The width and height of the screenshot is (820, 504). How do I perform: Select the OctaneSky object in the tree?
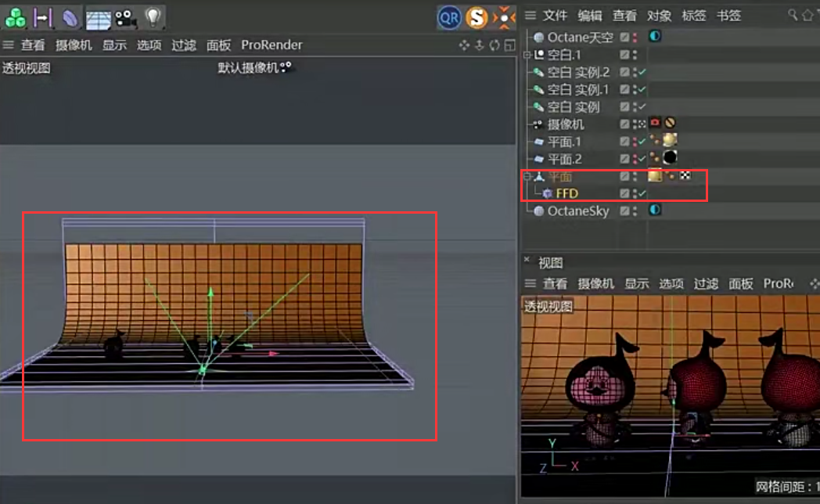[x=578, y=211]
